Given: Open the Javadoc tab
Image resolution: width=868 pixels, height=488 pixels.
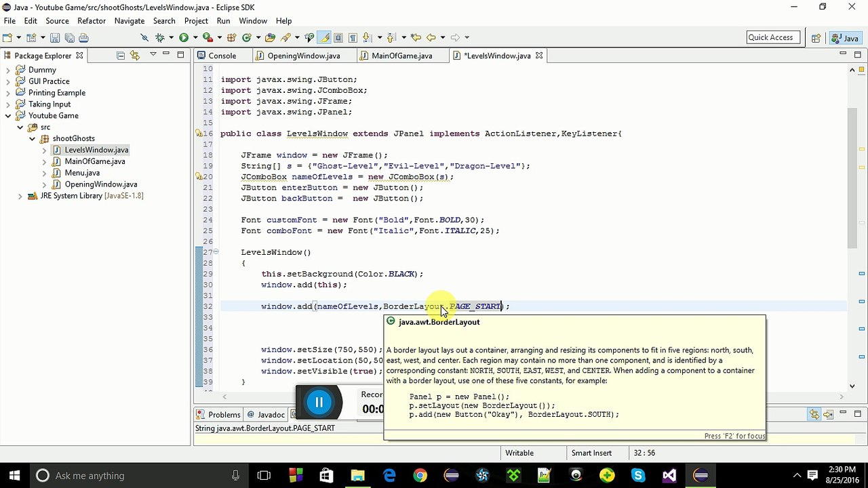Looking at the screenshot, I should [265, 414].
